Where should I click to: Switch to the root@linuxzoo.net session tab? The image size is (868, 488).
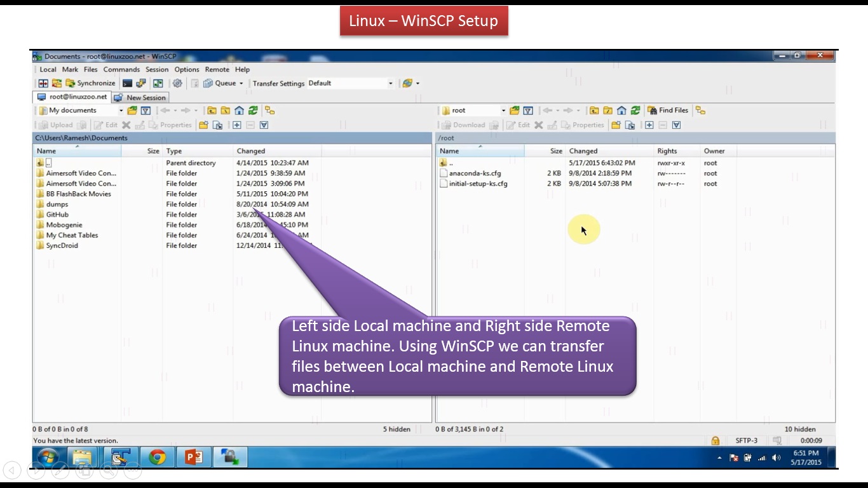point(72,97)
